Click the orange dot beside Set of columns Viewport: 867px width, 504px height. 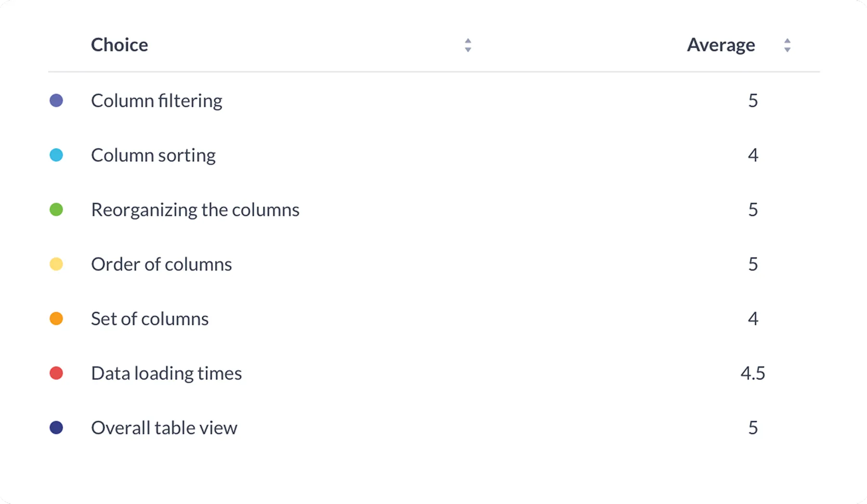pos(56,318)
